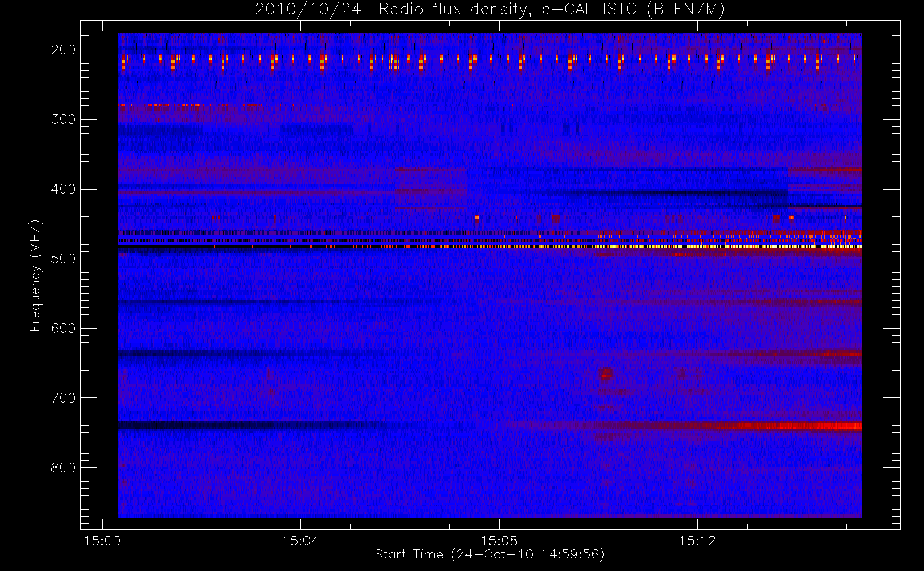Screen dimensions: 924x571
Task: Click the 15:08 time axis label
Action: click(x=499, y=541)
